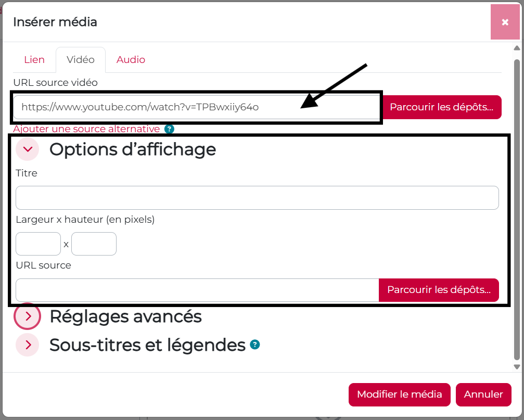Click Modifier le média button

399,394
